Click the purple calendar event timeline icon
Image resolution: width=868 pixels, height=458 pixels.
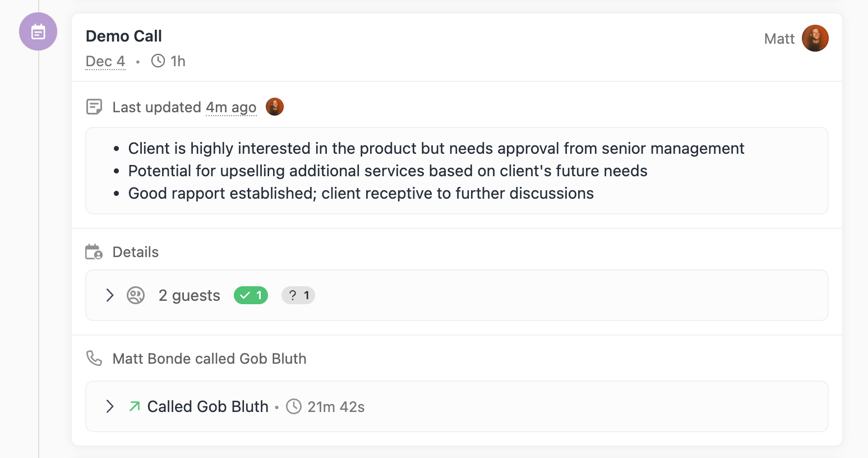pyautogui.click(x=38, y=32)
